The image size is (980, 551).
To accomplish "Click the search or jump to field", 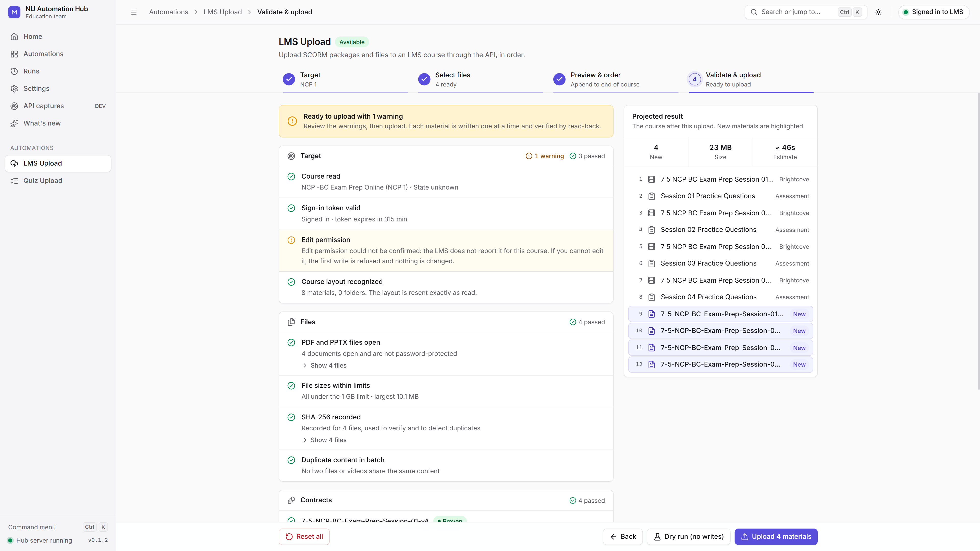I will [806, 12].
